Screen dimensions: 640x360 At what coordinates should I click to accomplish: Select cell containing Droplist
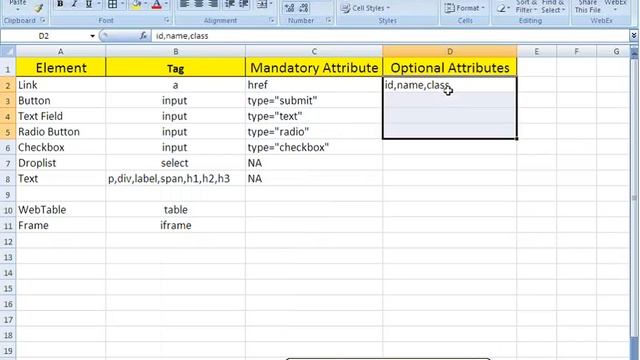coord(60,163)
